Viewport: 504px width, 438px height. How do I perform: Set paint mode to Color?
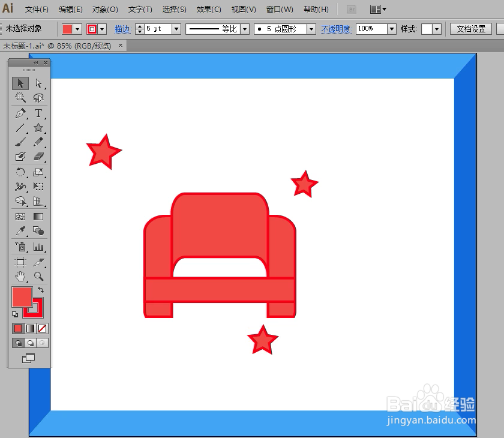(x=19, y=328)
